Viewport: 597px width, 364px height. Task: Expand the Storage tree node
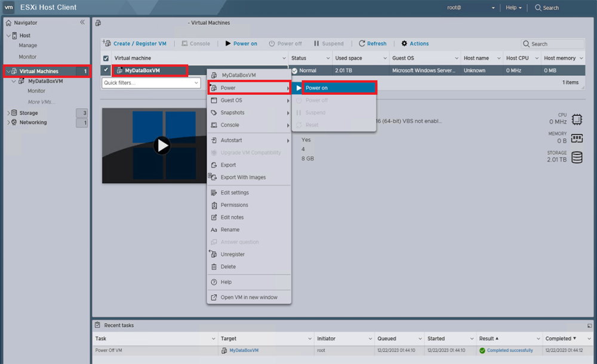tap(8, 113)
